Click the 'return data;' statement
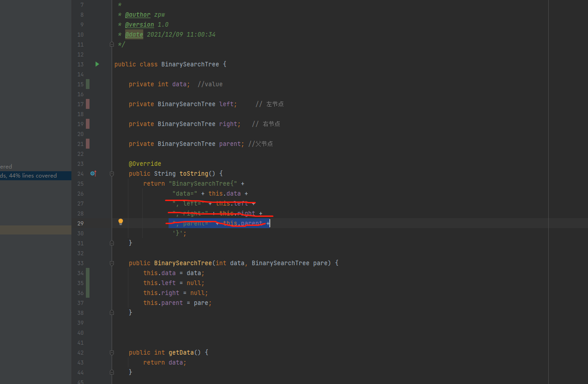Screen dimensions: 588x384 tap(165, 362)
